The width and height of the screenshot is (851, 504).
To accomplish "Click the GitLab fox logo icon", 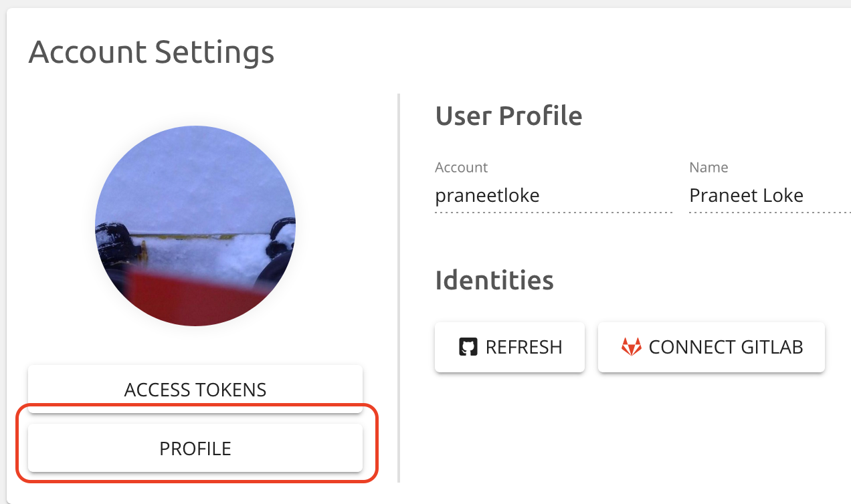I will [631, 348].
